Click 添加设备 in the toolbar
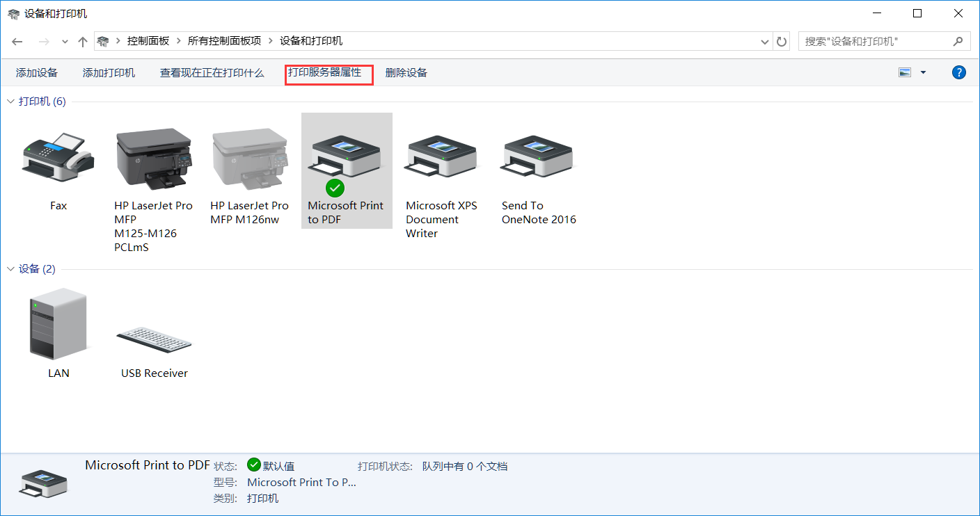Image resolution: width=980 pixels, height=516 pixels. tap(37, 72)
